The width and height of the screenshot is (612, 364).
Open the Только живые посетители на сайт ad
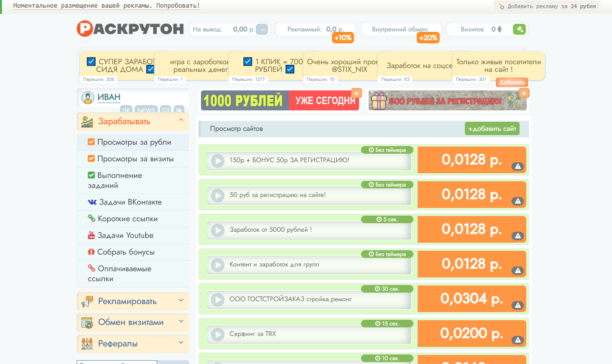[499, 66]
